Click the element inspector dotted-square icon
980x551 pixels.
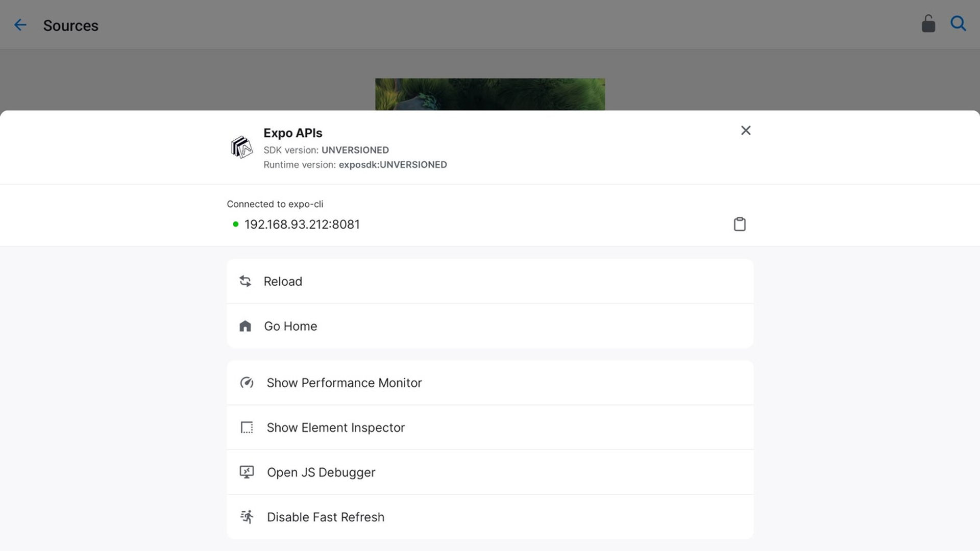tap(247, 428)
